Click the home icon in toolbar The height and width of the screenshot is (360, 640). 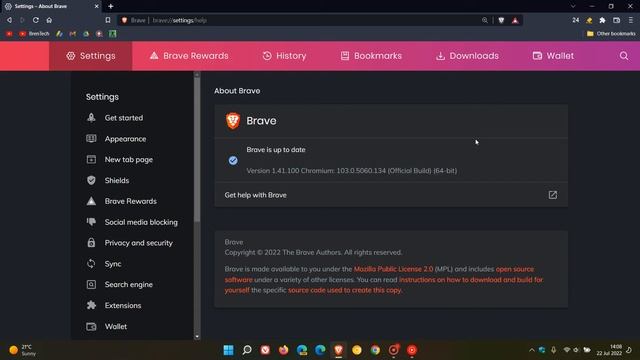tap(49, 20)
